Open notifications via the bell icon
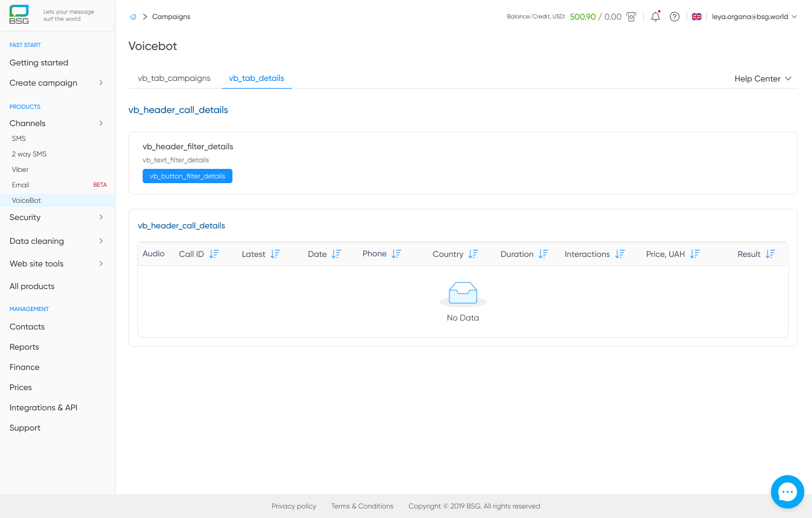This screenshot has width=812, height=518. 655,17
